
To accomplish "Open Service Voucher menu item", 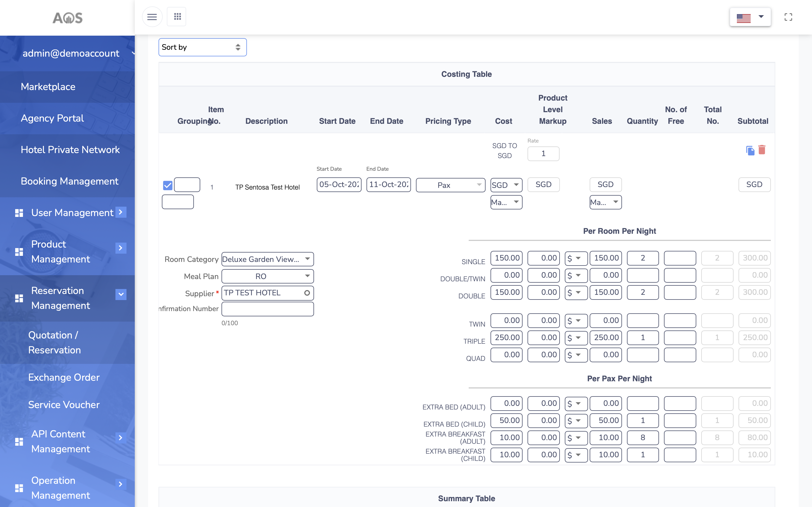I will pyautogui.click(x=64, y=405).
